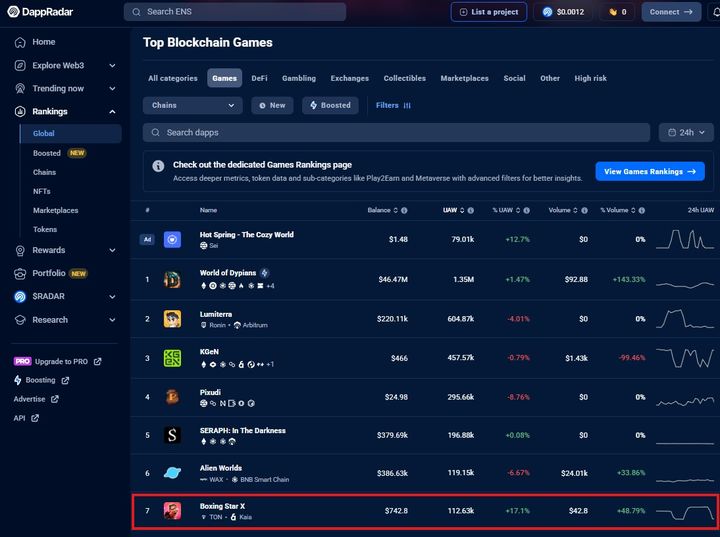Select the High risk category tab
Image resolution: width=720 pixels, height=537 pixels.
(591, 79)
